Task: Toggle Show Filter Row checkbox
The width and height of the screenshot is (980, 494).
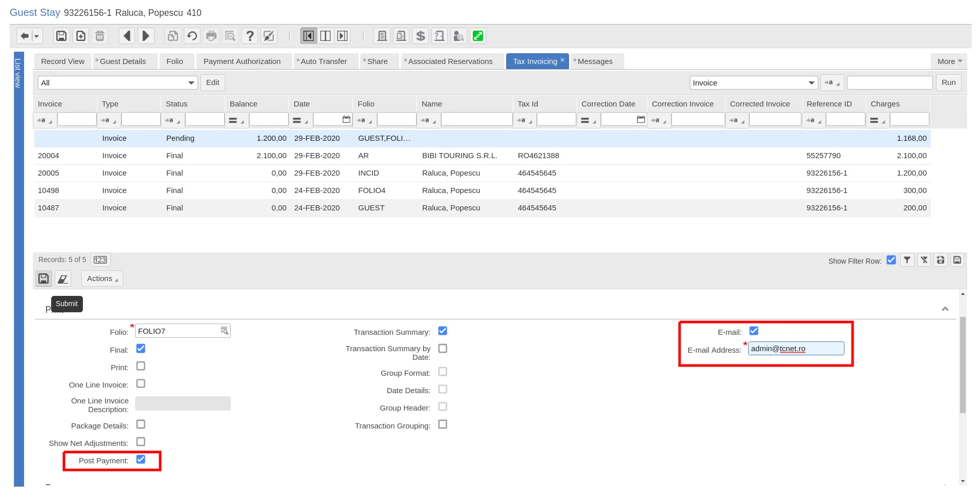Action: 891,260
